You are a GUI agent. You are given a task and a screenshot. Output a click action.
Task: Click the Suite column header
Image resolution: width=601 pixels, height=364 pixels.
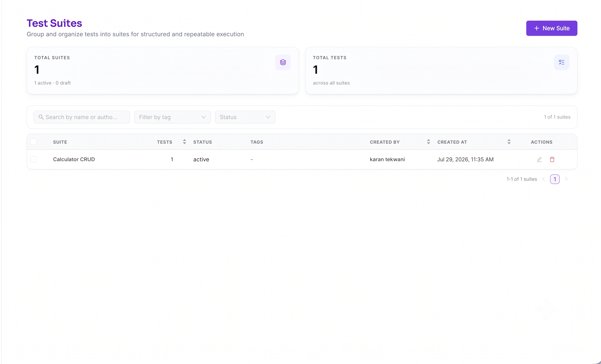click(x=60, y=142)
